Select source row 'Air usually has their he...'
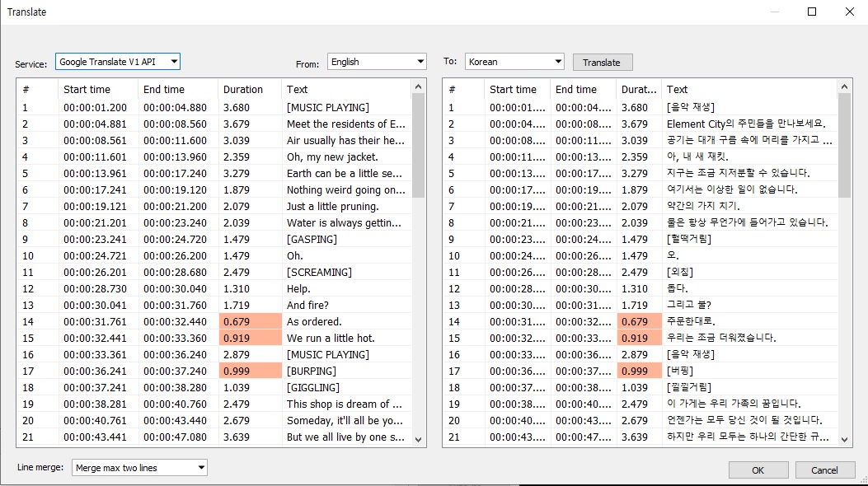868x486 pixels. click(214, 140)
